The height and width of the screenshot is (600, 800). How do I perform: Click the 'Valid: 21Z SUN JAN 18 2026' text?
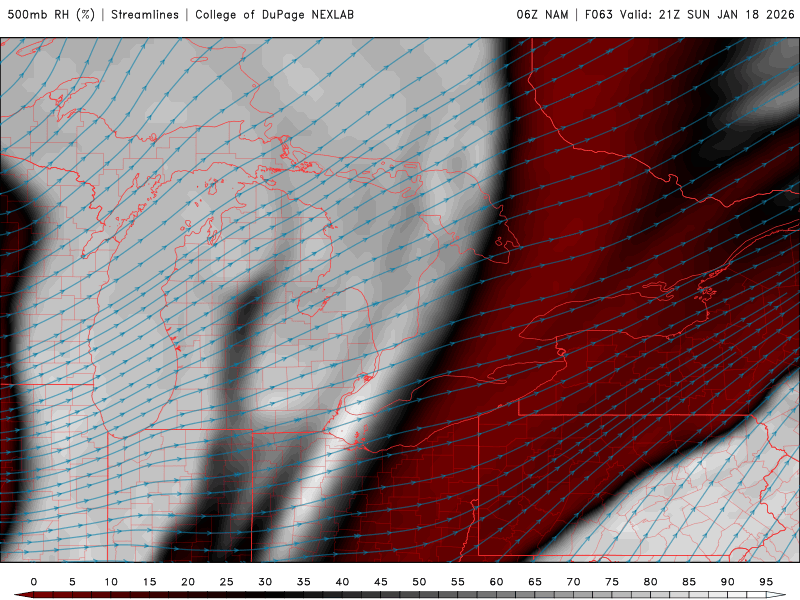pyautogui.click(x=707, y=15)
